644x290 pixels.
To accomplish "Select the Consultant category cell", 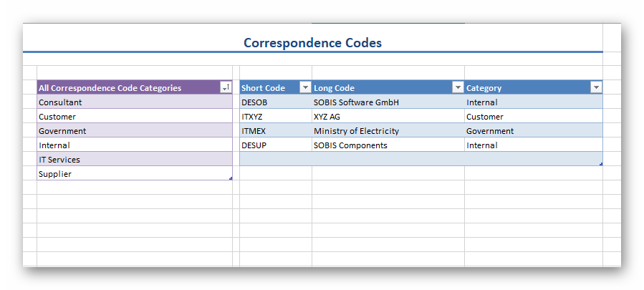I will [x=134, y=102].
